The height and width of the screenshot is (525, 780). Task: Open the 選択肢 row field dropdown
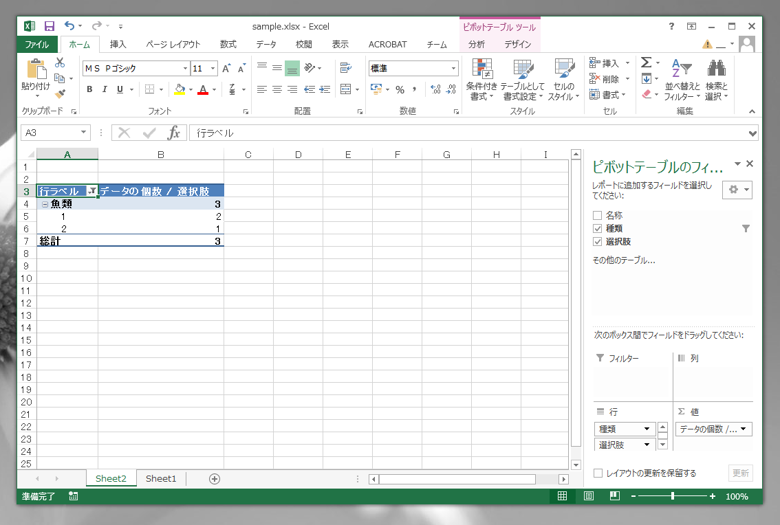[x=647, y=444]
